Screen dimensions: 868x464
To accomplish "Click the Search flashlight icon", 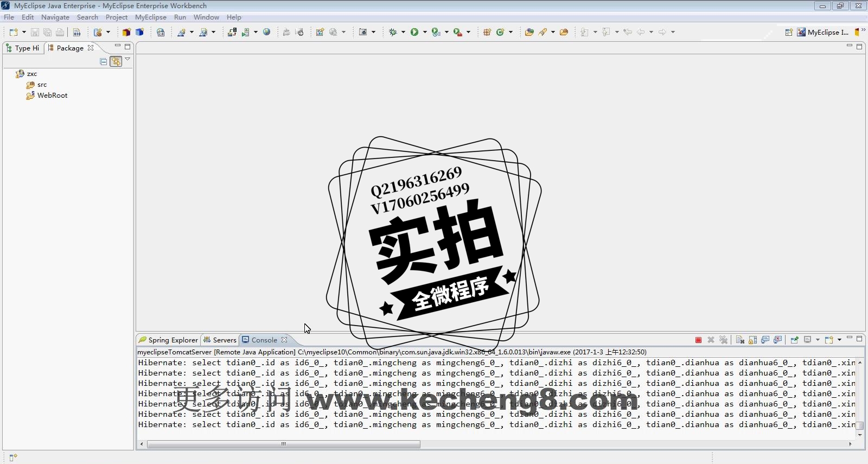I will pyautogui.click(x=542, y=32).
